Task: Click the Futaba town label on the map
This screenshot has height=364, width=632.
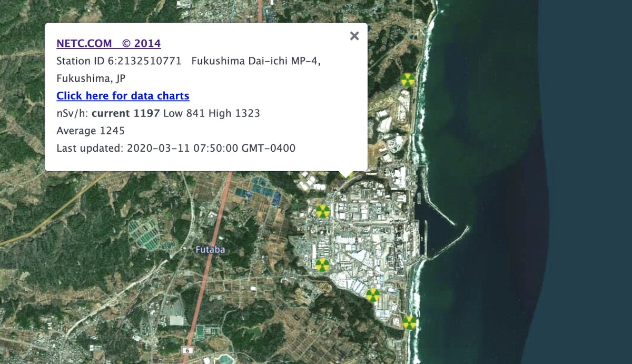Action: pos(211,250)
